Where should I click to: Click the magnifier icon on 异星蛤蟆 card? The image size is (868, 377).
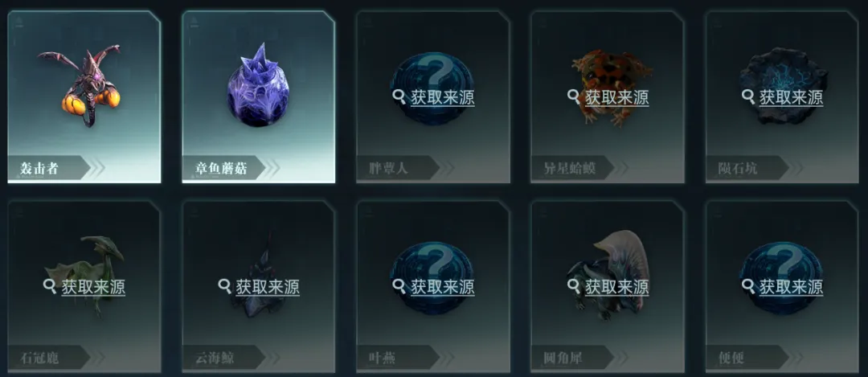[574, 97]
